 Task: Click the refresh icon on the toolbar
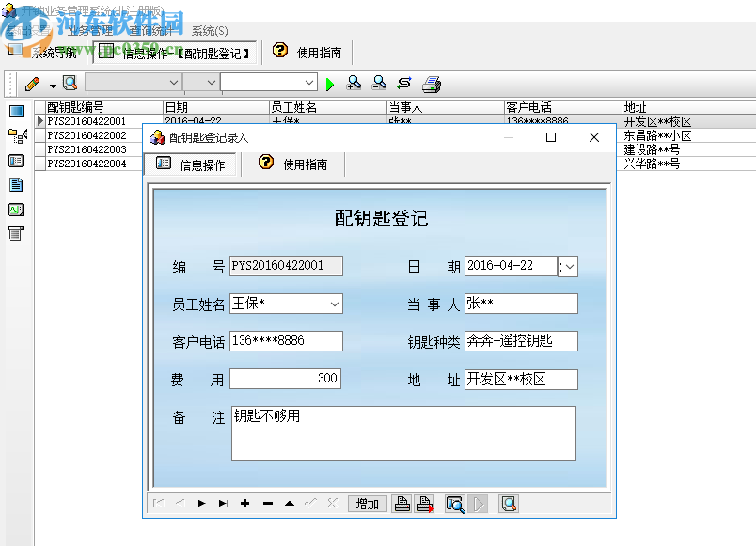click(404, 84)
